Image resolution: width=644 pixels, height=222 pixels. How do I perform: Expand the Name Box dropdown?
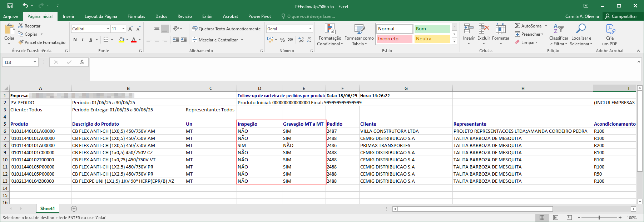[x=35, y=62]
